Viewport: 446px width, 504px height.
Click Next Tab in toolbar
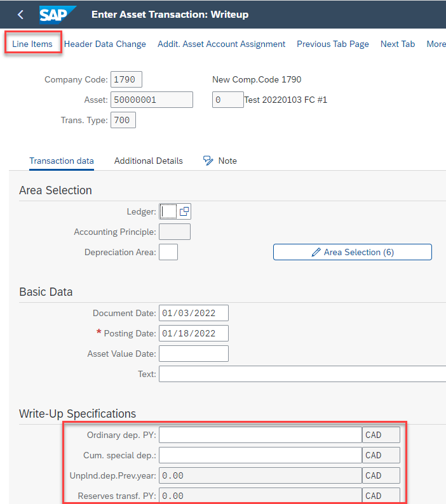coord(398,44)
